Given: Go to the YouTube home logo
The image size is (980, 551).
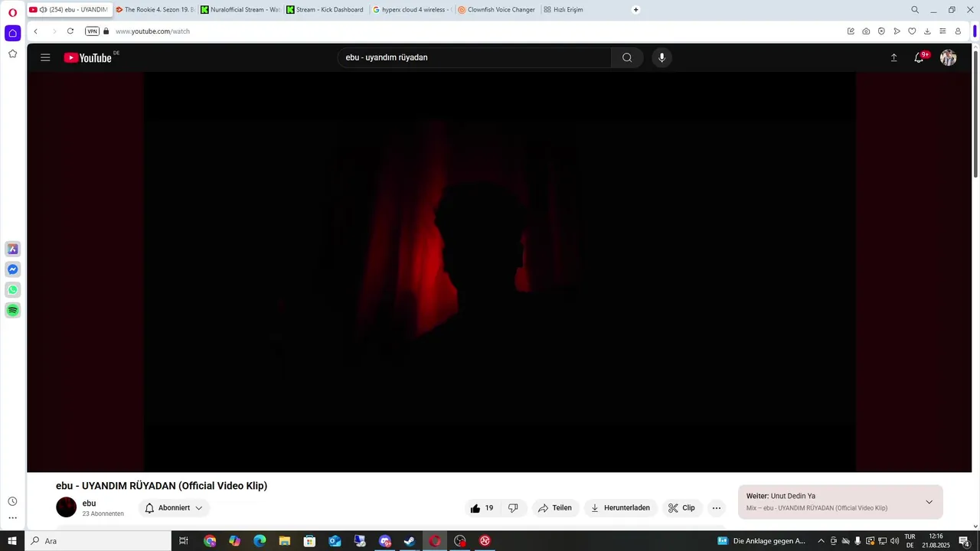Looking at the screenshot, I should pyautogui.click(x=88, y=57).
